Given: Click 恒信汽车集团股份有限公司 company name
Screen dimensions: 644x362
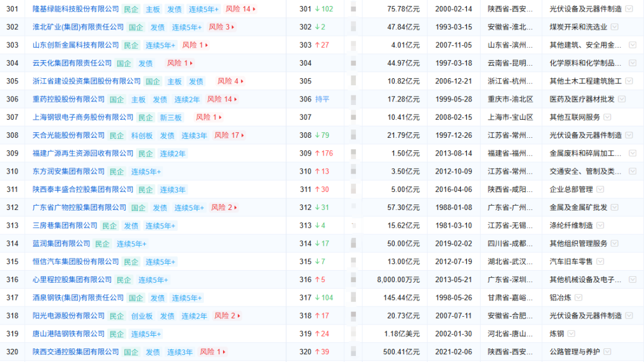Looking at the screenshot, I should pos(76,262).
